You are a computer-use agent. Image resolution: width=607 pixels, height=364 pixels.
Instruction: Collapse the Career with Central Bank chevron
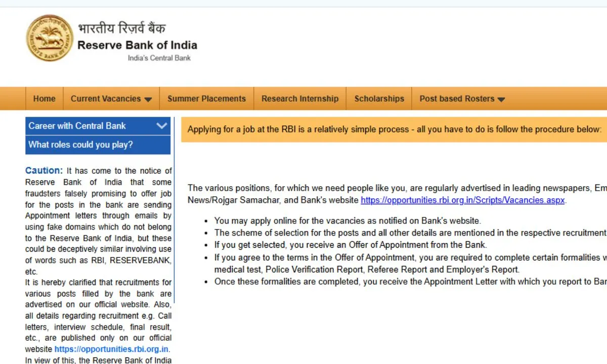coord(162,126)
